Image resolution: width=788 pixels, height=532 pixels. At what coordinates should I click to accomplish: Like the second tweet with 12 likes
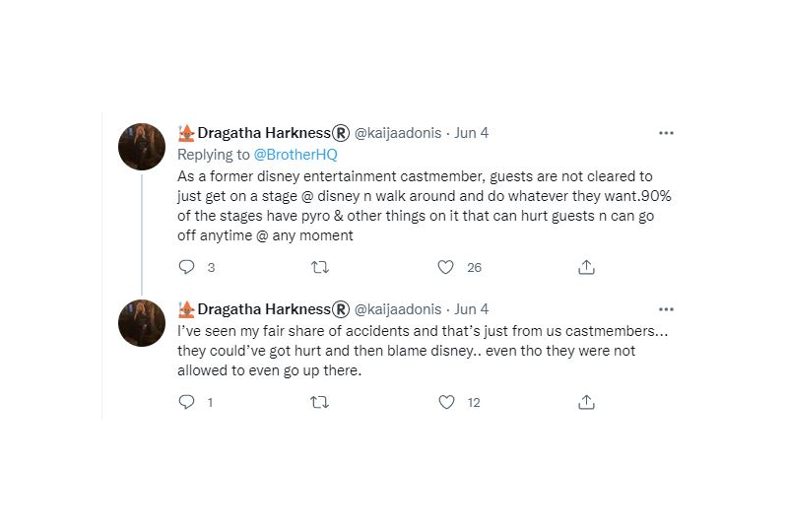pyautogui.click(x=446, y=402)
